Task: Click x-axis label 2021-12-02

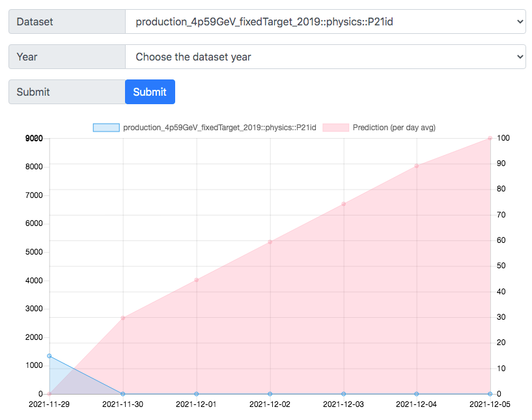Action: 270,404
